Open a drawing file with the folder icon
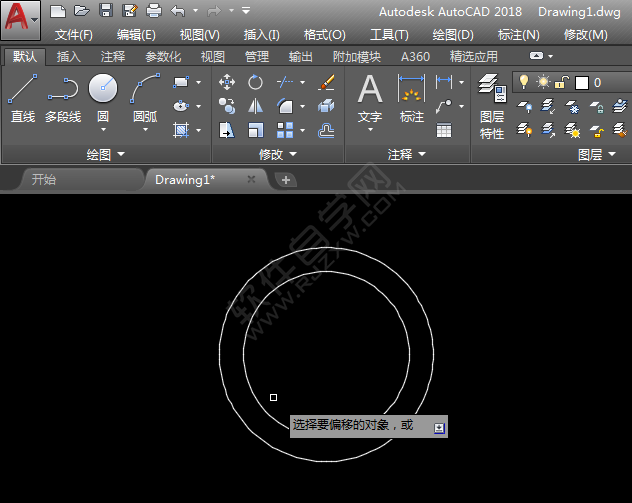The image size is (632, 503). 81,10
